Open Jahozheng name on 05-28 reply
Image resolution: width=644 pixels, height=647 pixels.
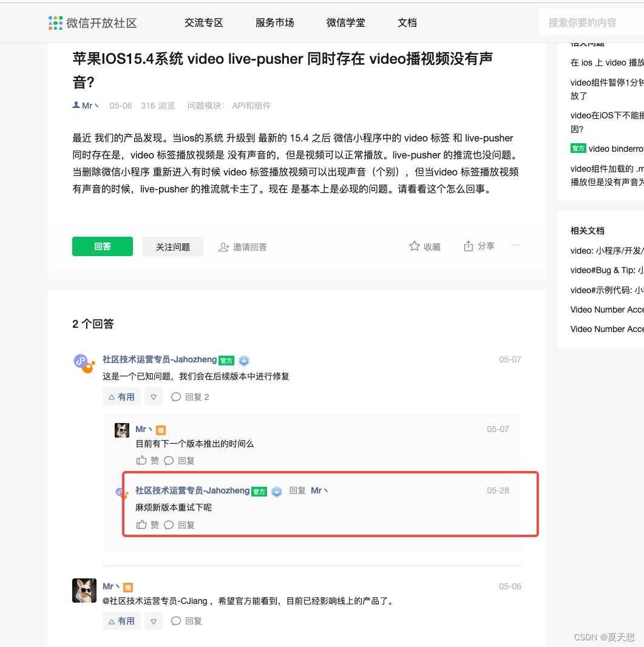coord(192,490)
